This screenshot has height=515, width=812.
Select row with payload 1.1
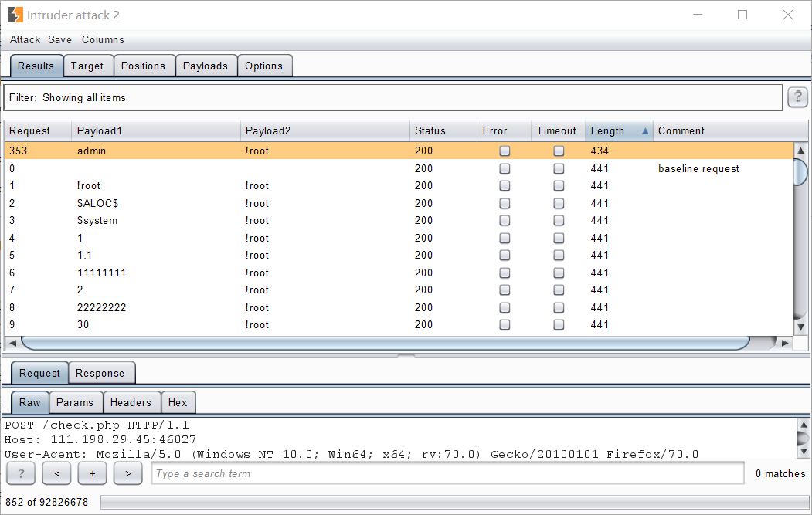pyautogui.click(x=399, y=255)
